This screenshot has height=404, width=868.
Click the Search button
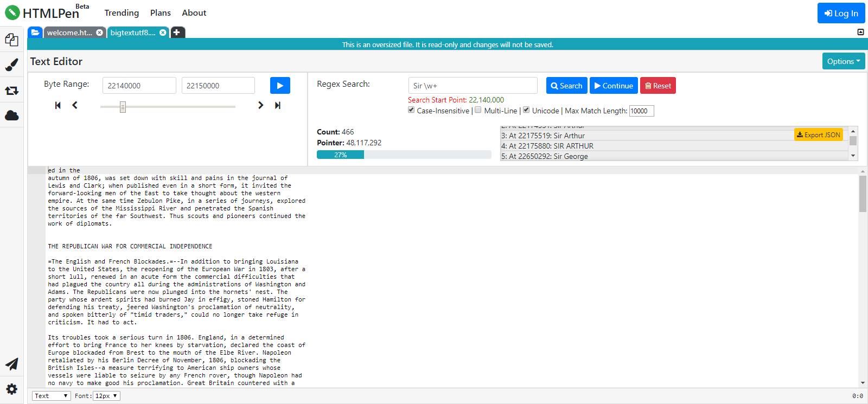(x=566, y=86)
